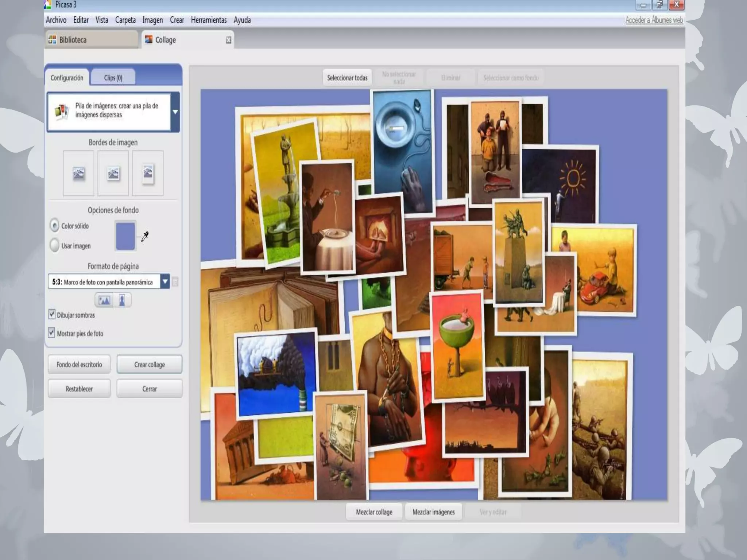Open the Herramientas menu
Screen dimensions: 747x560
click(x=209, y=20)
